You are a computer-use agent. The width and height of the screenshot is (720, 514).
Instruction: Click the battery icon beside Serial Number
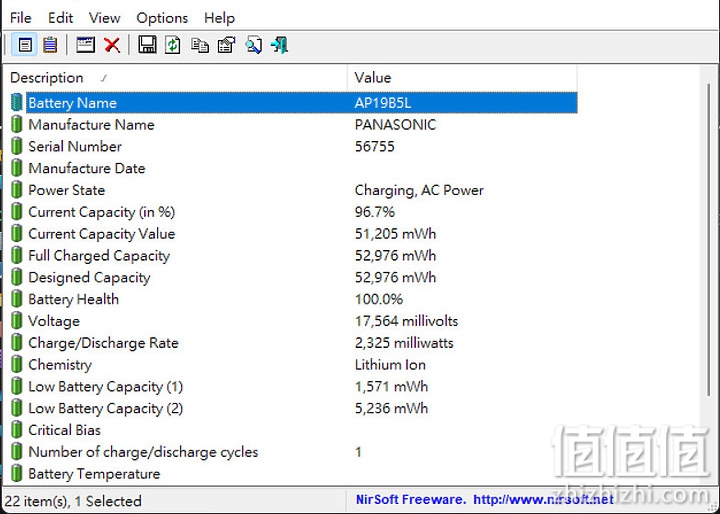pyautogui.click(x=17, y=146)
